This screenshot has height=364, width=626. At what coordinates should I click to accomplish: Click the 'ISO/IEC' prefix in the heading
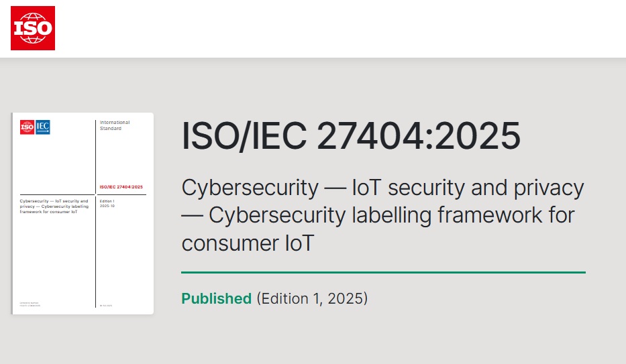click(x=244, y=137)
